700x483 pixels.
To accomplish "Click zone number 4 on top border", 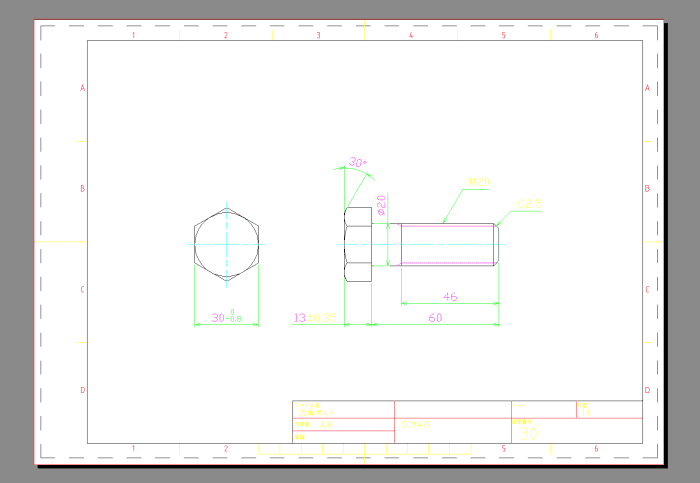I will pos(411,35).
